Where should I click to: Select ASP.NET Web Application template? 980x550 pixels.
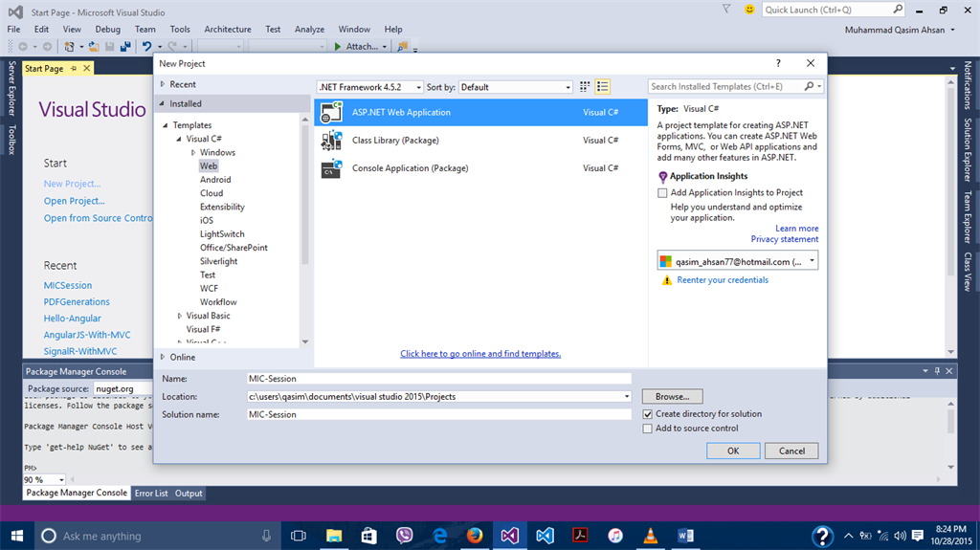(x=480, y=113)
